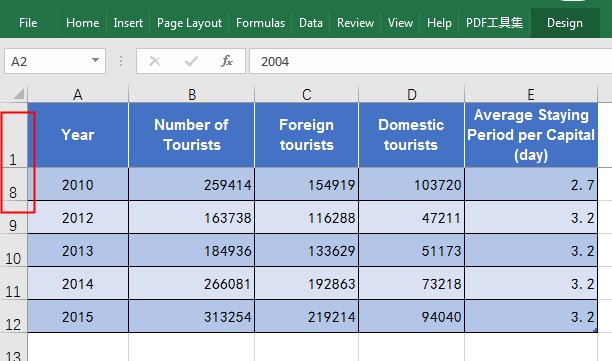Open the Insert Function fx icon

pyautogui.click(x=227, y=61)
